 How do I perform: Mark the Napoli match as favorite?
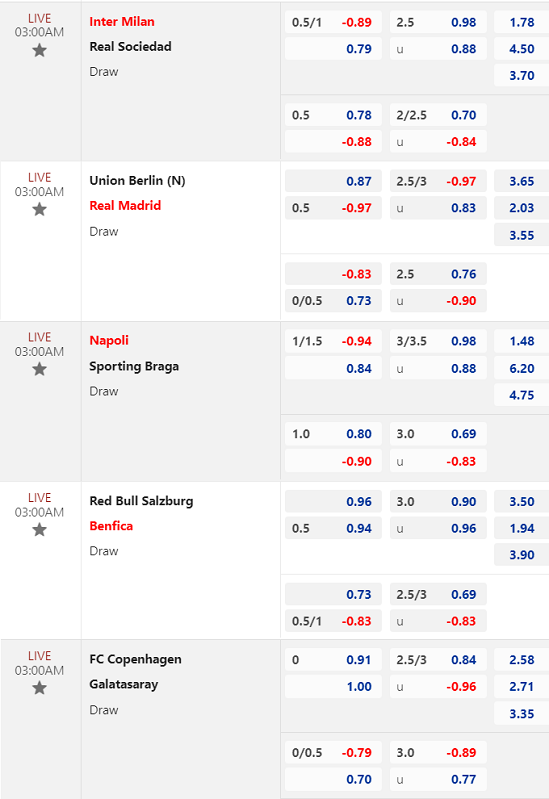click(x=39, y=369)
